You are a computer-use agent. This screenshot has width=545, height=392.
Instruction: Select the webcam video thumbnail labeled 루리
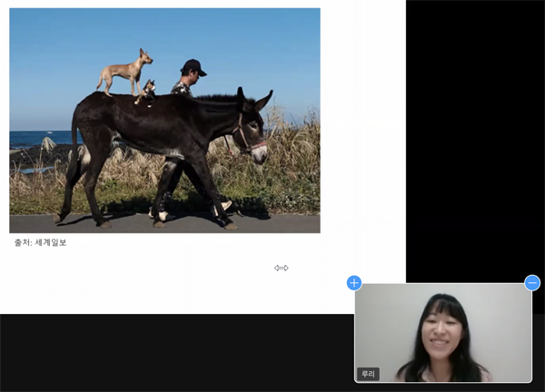[443, 333]
